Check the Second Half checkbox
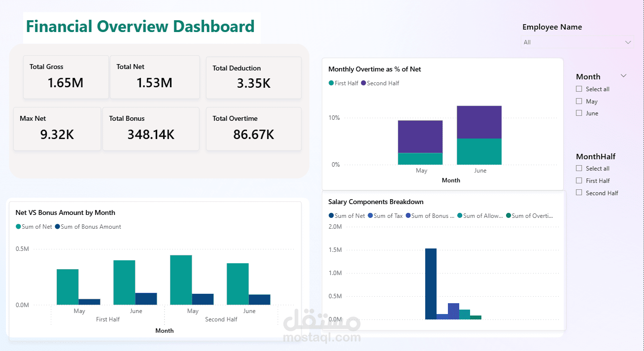 579,193
